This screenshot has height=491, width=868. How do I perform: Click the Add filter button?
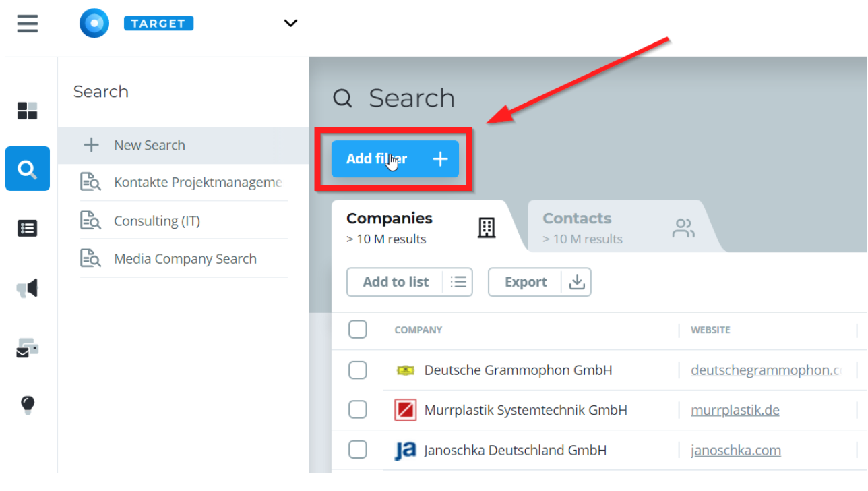point(396,159)
